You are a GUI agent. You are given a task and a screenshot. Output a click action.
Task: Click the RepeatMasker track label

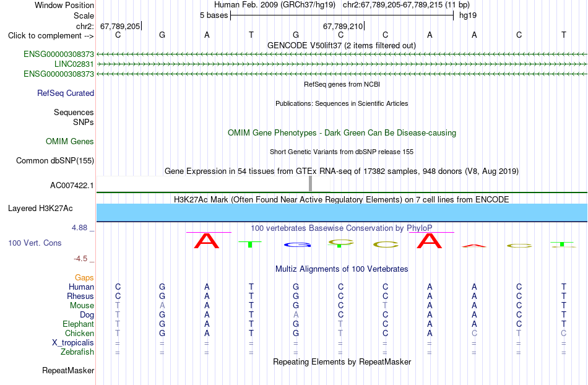point(68,370)
